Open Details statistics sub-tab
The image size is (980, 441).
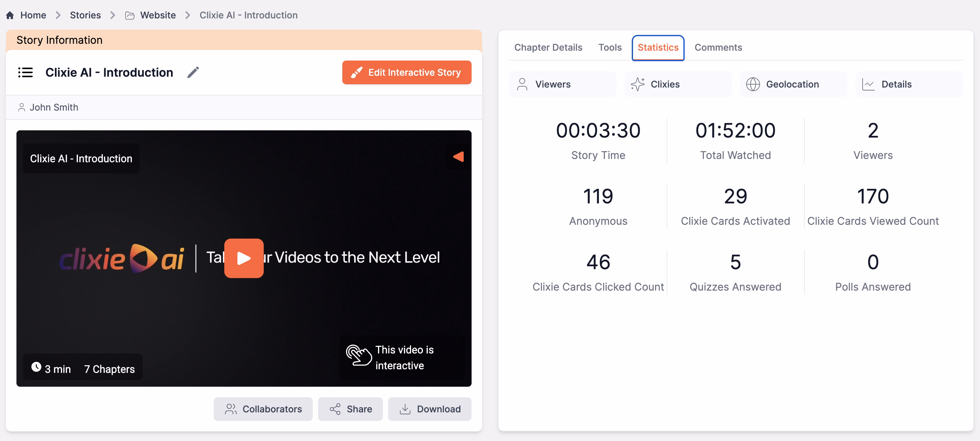[x=909, y=84]
